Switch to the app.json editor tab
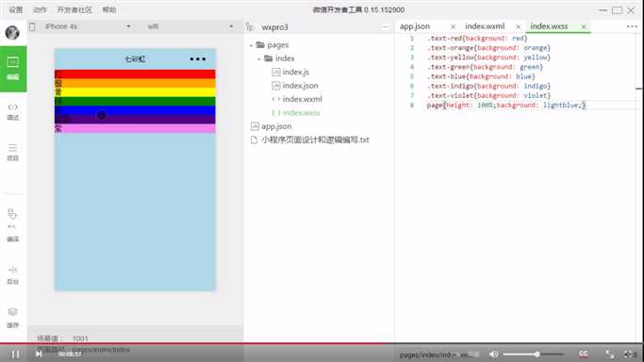The width and height of the screenshot is (644, 362). pyautogui.click(x=415, y=26)
